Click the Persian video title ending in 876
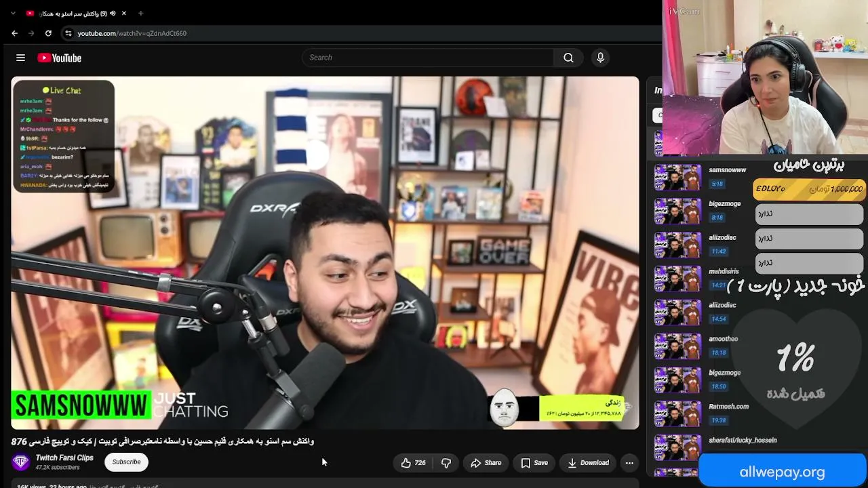 coord(163,441)
